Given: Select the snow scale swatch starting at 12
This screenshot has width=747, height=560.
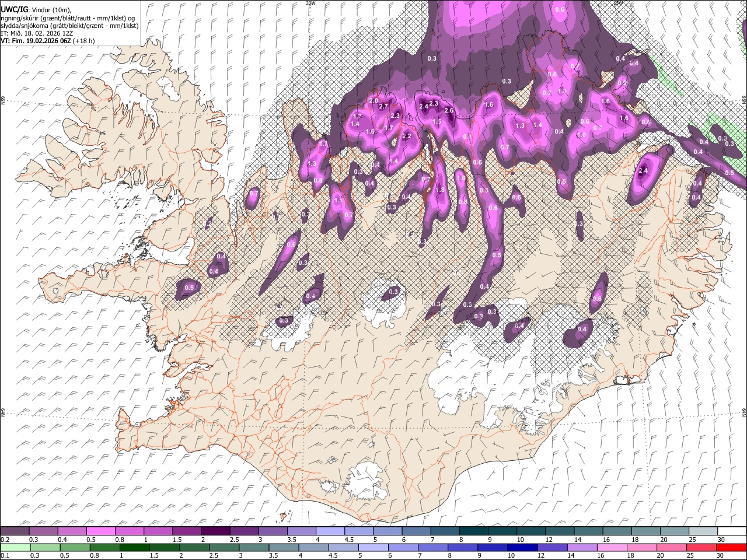Looking at the screenshot, I should click(560, 531).
